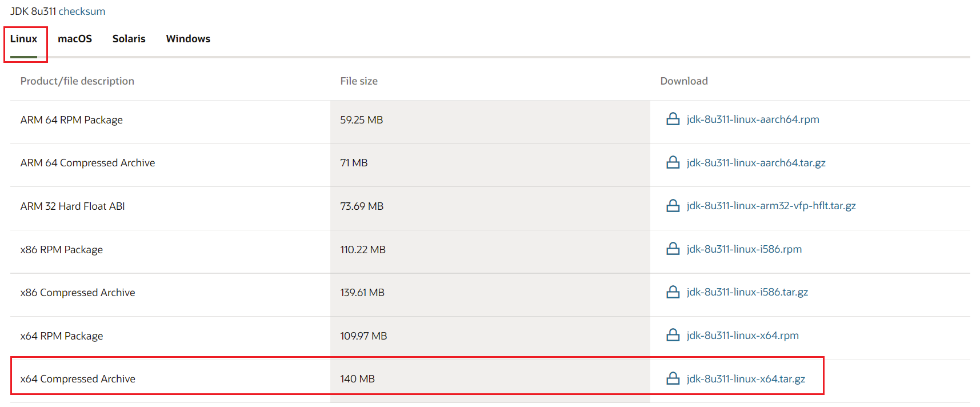Download jdk-8u311-linux-x64.rpm
Image resolution: width=980 pixels, height=407 pixels.
743,336
